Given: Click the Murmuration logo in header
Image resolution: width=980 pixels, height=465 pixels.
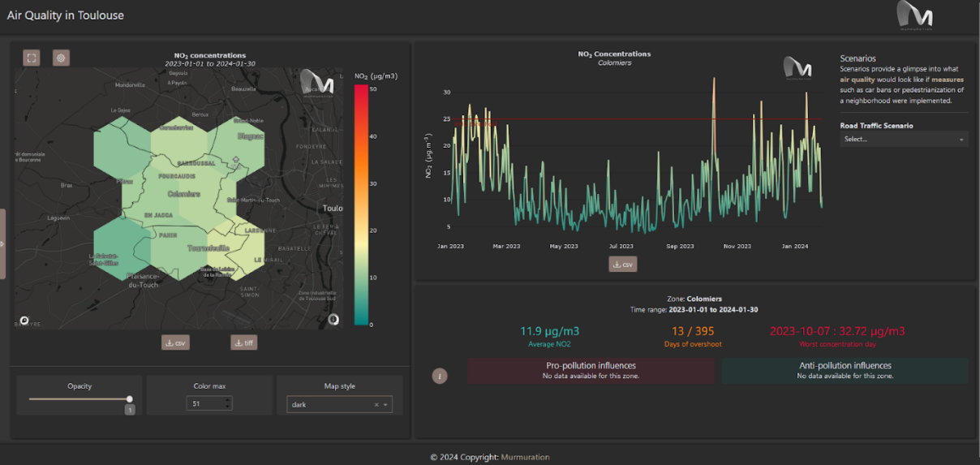Looking at the screenshot, I should tap(915, 16).
